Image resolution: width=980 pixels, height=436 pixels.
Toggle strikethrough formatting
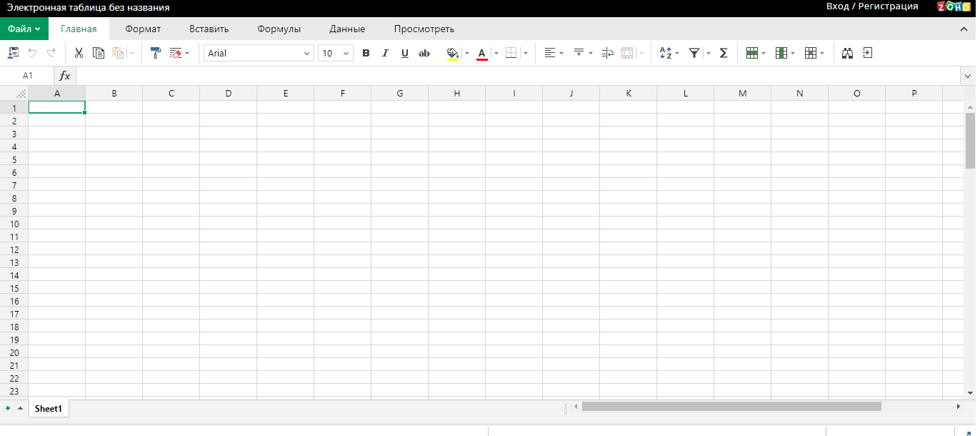pyautogui.click(x=424, y=53)
